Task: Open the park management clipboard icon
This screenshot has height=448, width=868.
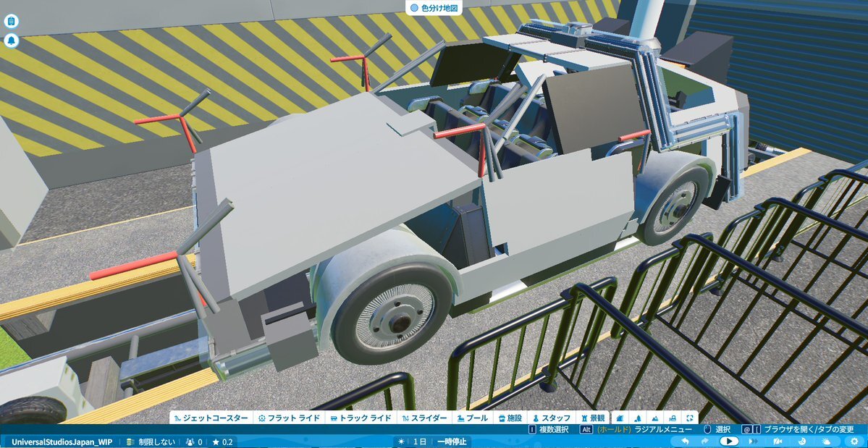Action: click(x=11, y=22)
